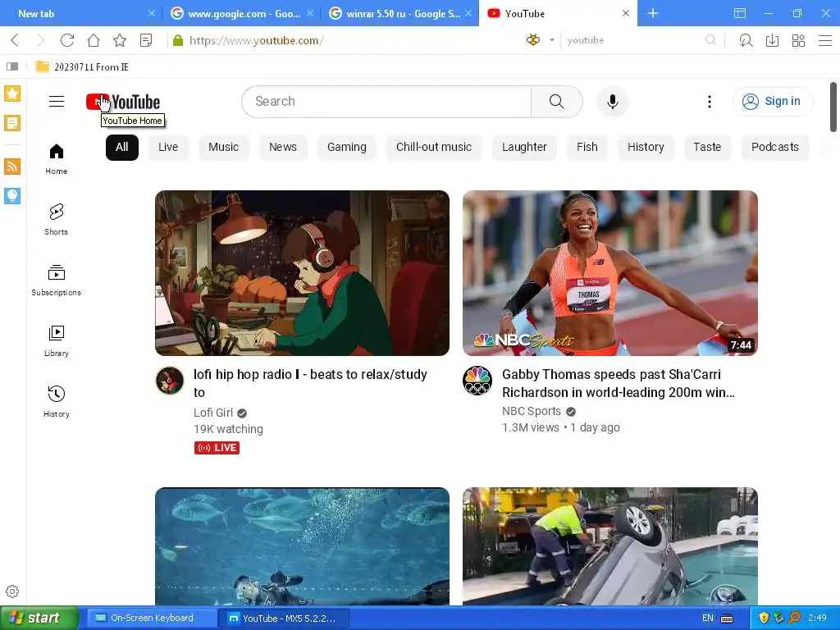The height and width of the screenshot is (630, 840).
Task: Start voice search with microphone icon
Action: point(612,101)
